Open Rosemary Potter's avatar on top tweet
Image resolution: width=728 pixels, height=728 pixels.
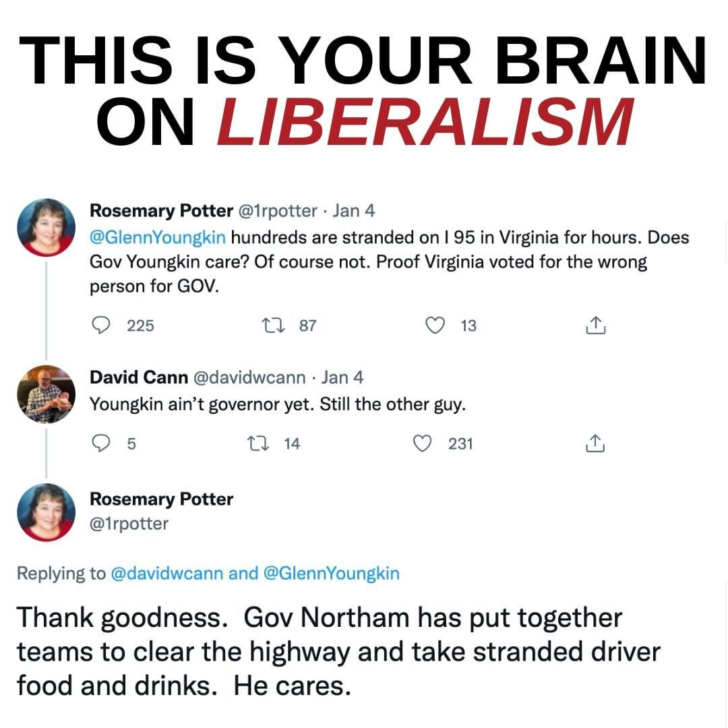pos(46,227)
